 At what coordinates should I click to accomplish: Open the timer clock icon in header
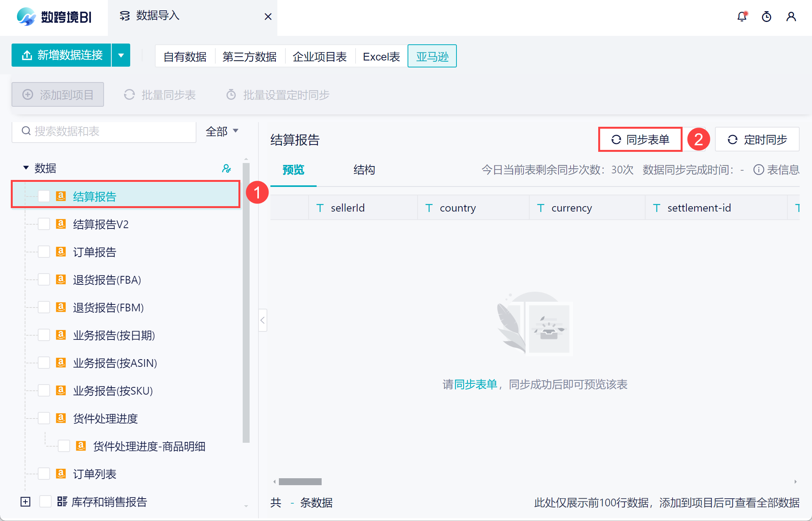(x=766, y=17)
